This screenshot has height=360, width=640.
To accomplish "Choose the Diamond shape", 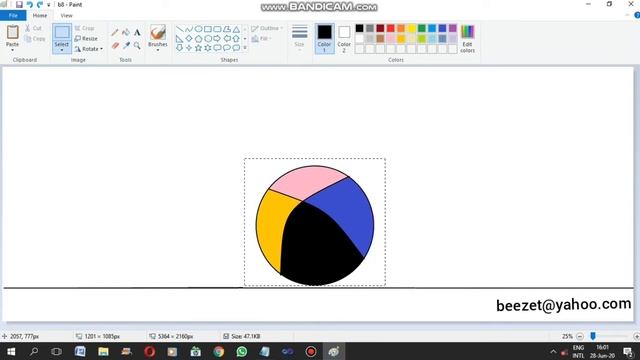I will [x=189, y=39].
